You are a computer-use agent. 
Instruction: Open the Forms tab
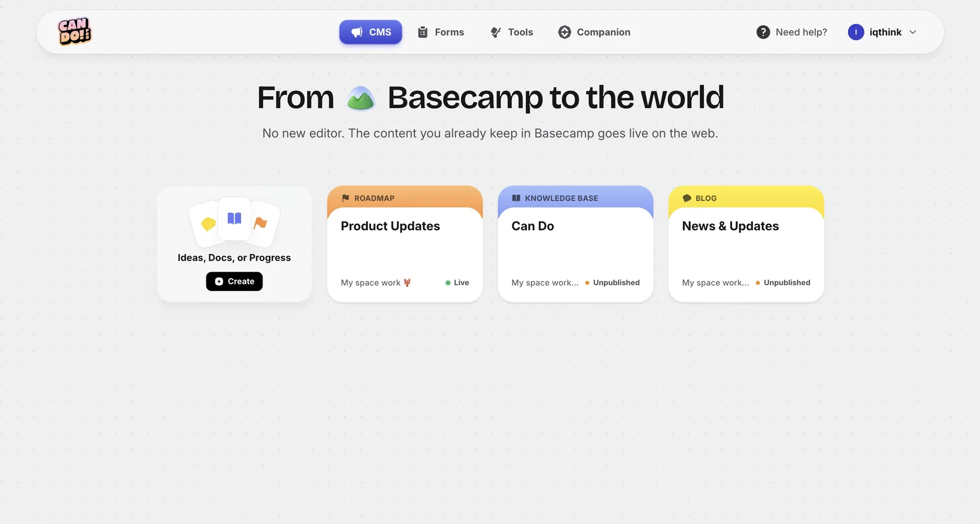click(441, 32)
